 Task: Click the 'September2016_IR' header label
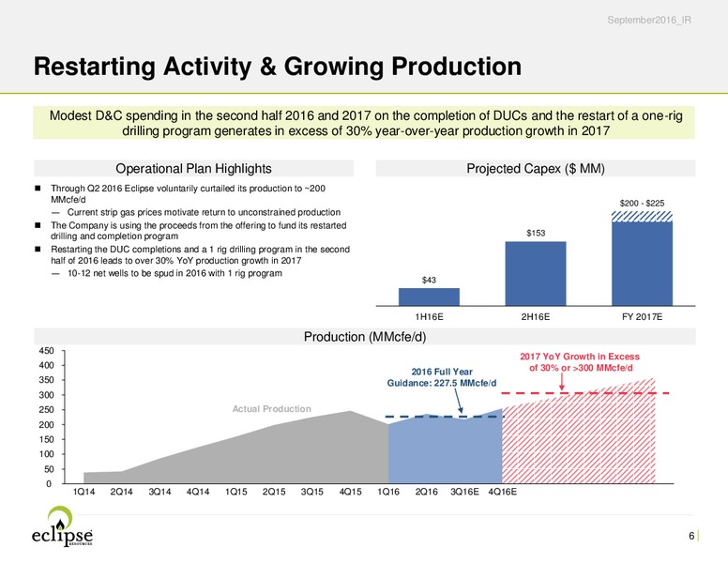coord(649,20)
